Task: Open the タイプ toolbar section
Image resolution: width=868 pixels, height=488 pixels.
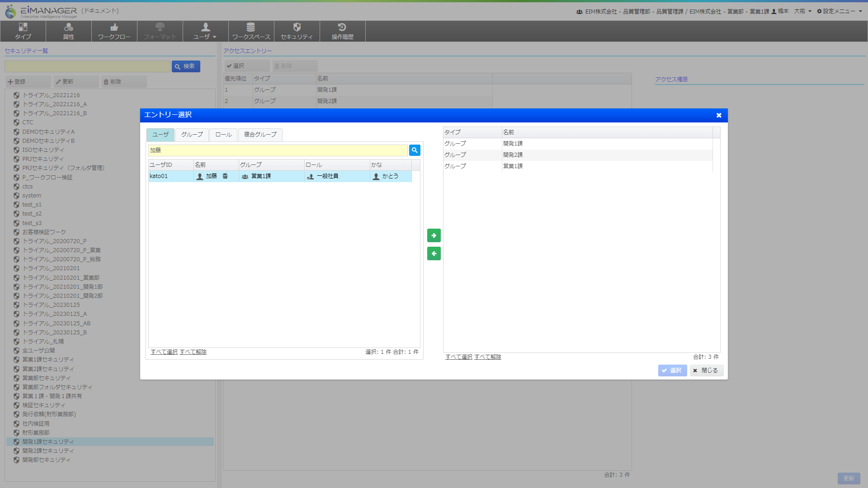Action: click(x=23, y=31)
